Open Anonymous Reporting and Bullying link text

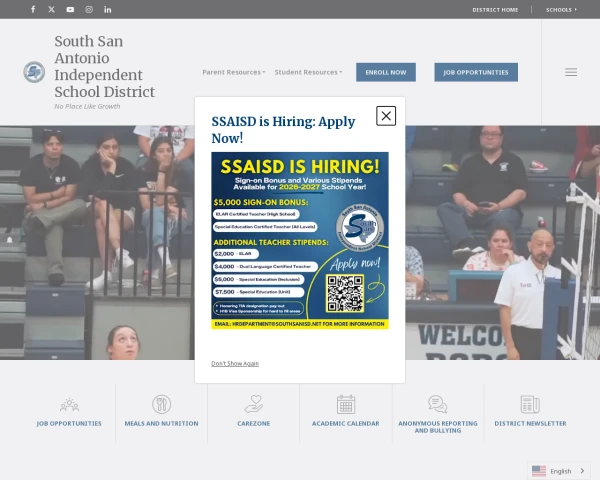click(438, 427)
